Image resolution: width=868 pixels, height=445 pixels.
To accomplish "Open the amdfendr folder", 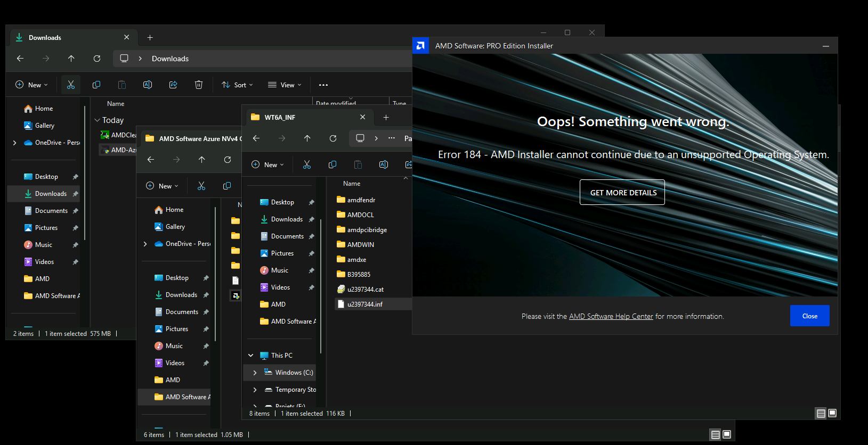I will [356, 200].
